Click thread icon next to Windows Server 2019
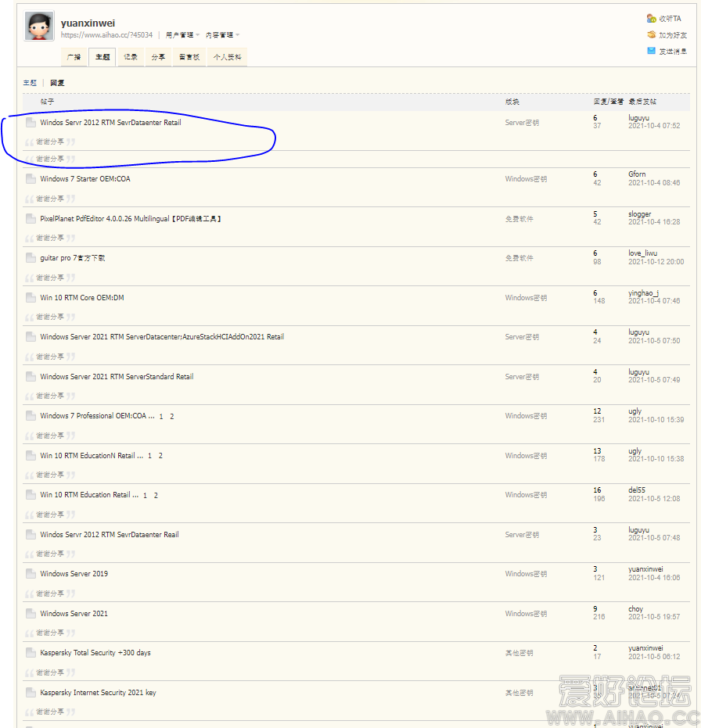Screen dimensions: 701x728 [31, 574]
